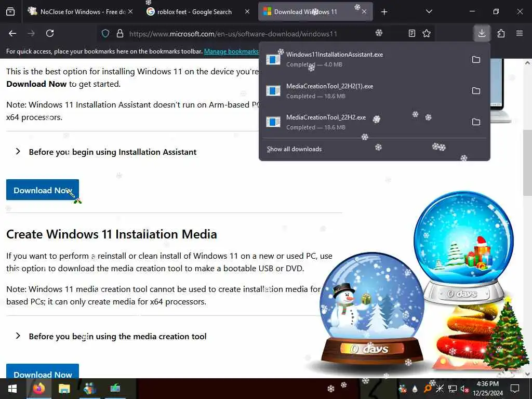
Task: Close the roblox feet Google Search tab
Action: pos(247,11)
